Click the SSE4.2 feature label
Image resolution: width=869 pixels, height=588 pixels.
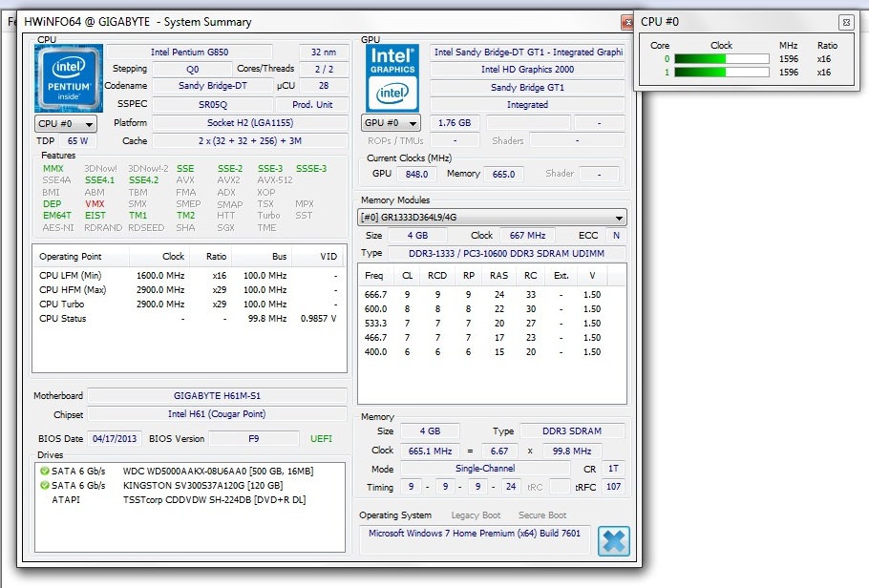143,180
